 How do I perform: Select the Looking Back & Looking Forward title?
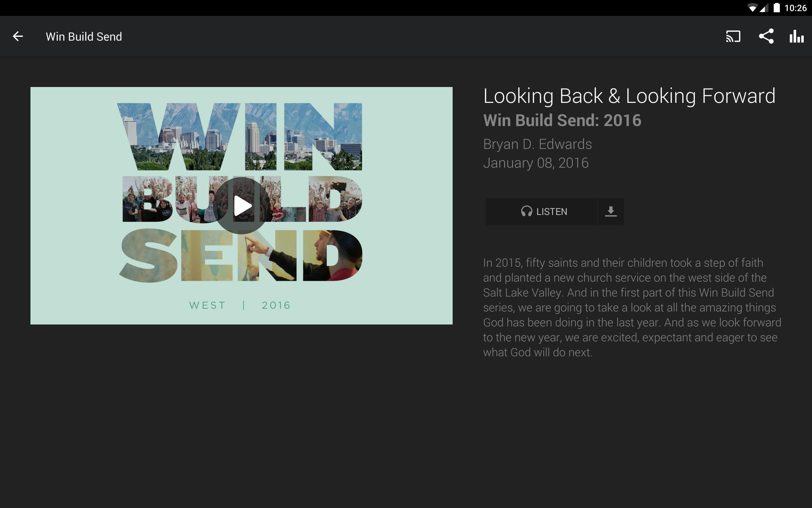click(630, 96)
